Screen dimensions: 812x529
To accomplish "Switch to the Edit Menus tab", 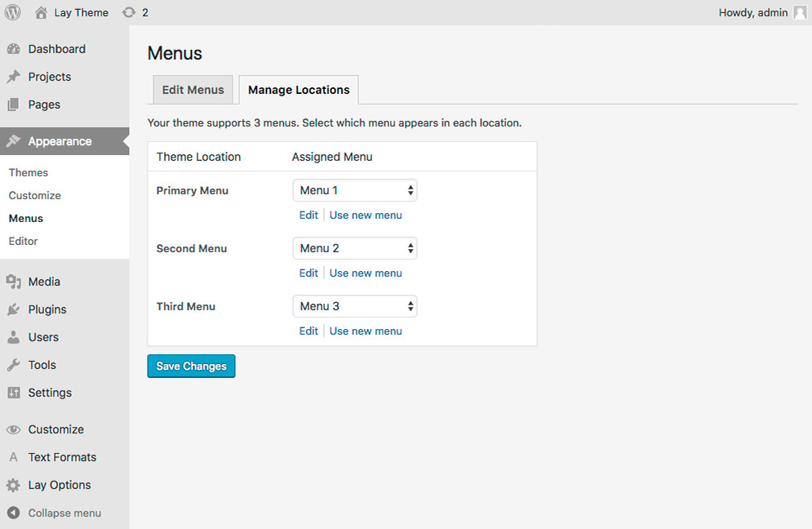I will tap(193, 90).
